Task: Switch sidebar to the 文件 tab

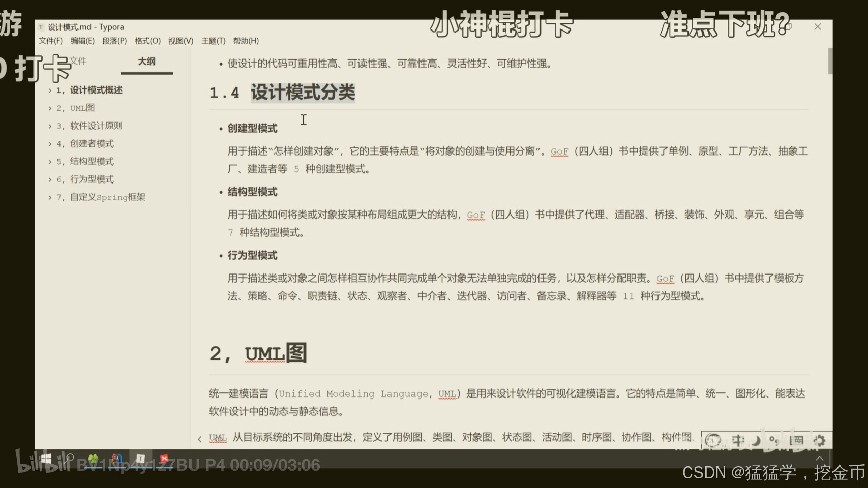Action: coord(77,61)
